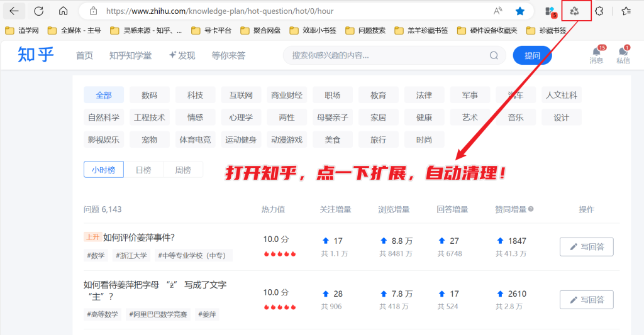View site info via the padlock icon
Image resolution: width=644 pixels, height=335 pixels.
93,11
